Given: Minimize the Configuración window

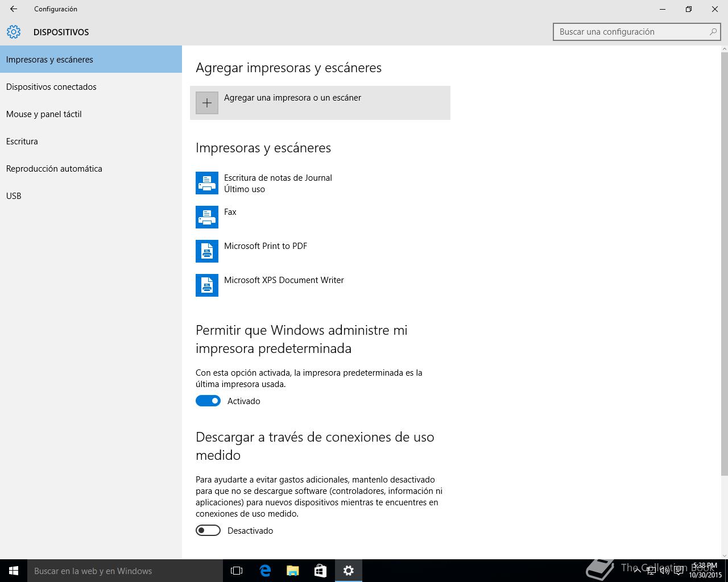Looking at the screenshot, I should [663, 9].
